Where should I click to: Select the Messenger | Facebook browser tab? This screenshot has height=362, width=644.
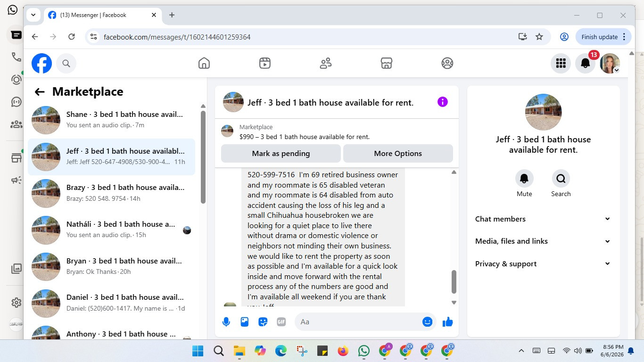pyautogui.click(x=102, y=15)
